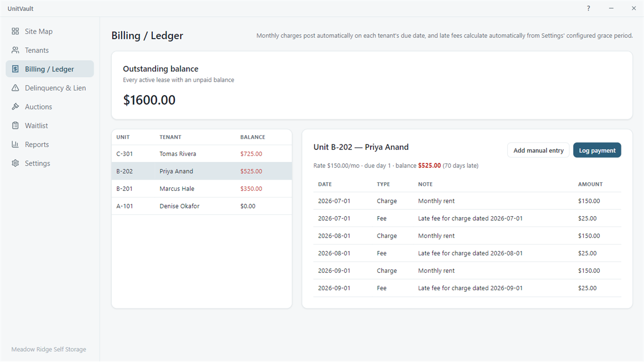
Task: Click the Auctions gavel icon
Action: (15, 107)
